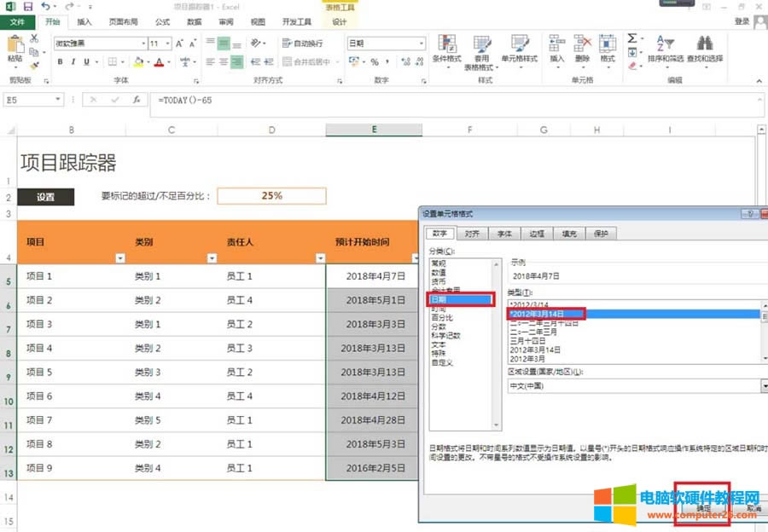The width and height of the screenshot is (768, 532).
Task: Click the red font color swatch
Action: coord(159,62)
